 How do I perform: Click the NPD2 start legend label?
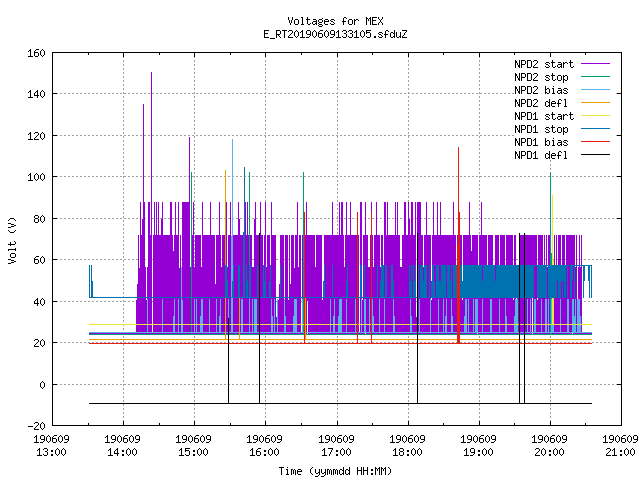coord(544,64)
